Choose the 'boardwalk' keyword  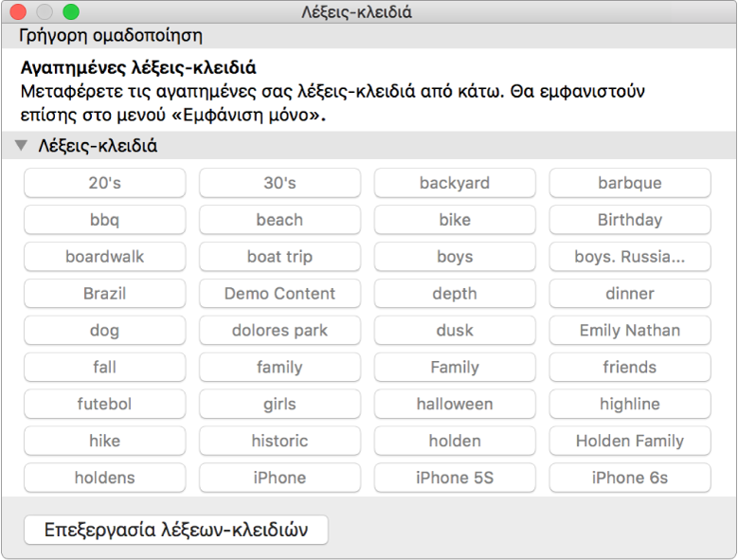[104, 257]
